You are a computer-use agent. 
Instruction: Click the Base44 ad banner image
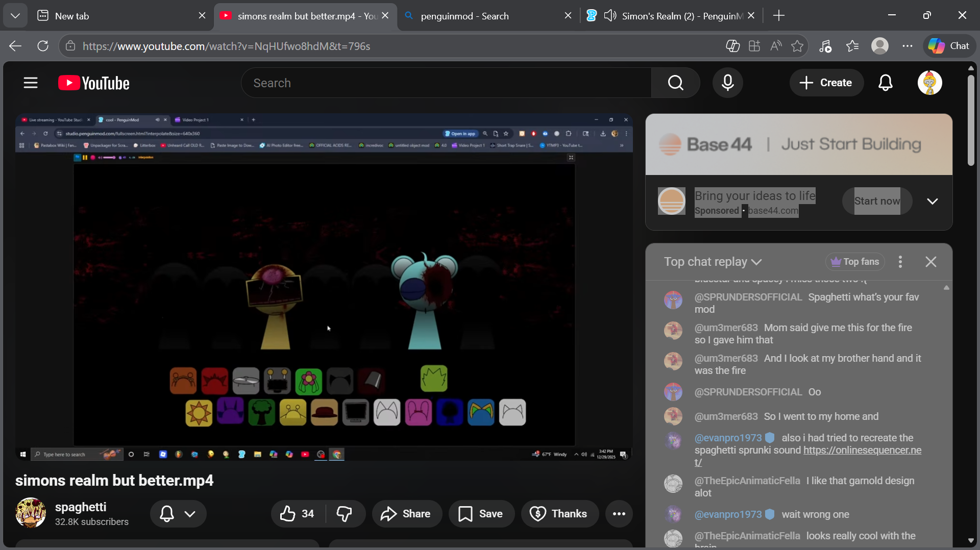click(x=799, y=144)
